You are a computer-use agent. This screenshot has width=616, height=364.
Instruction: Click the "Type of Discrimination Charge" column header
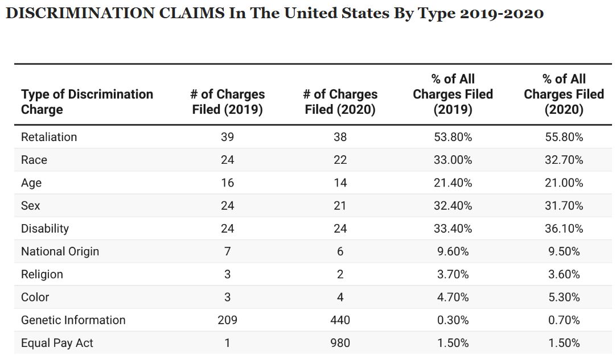(x=87, y=102)
